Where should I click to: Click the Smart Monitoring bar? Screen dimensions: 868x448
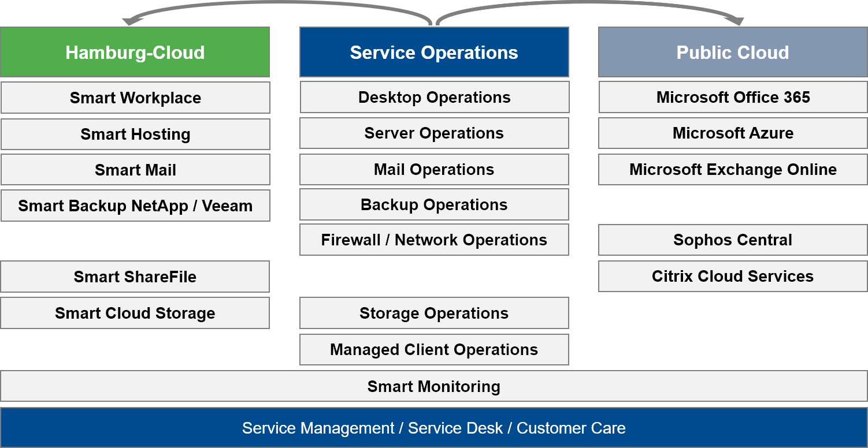pos(434,386)
